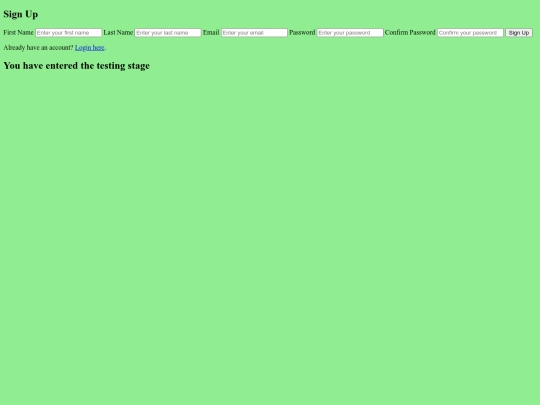Focus the Confirm Password input field

470,33
